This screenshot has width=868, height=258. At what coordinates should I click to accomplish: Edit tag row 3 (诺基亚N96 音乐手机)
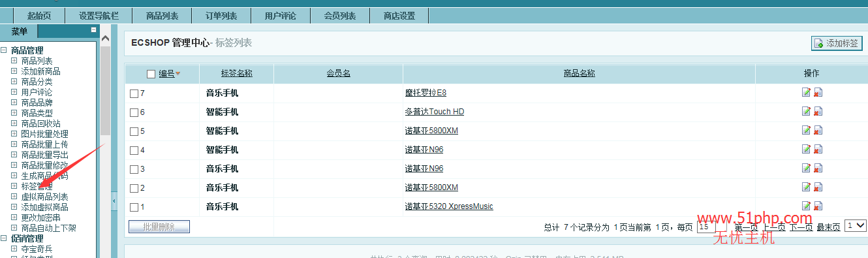tap(806, 169)
